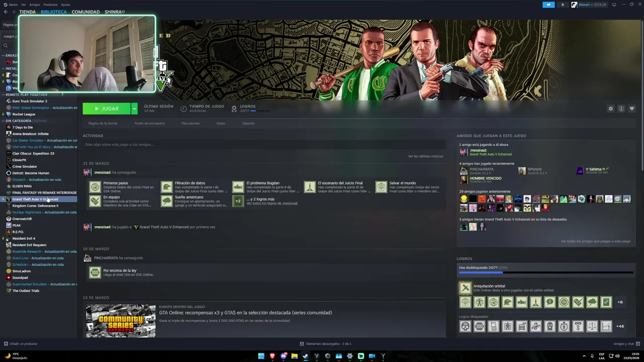Open game settings gear icon
This screenshot has width=644, height=362.
[611, 109]
